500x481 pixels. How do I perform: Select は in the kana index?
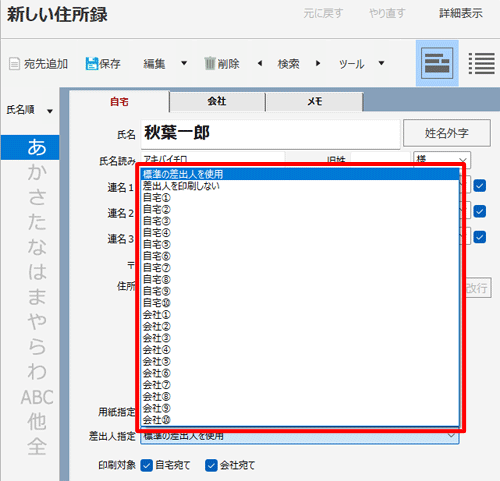point(37,272)
